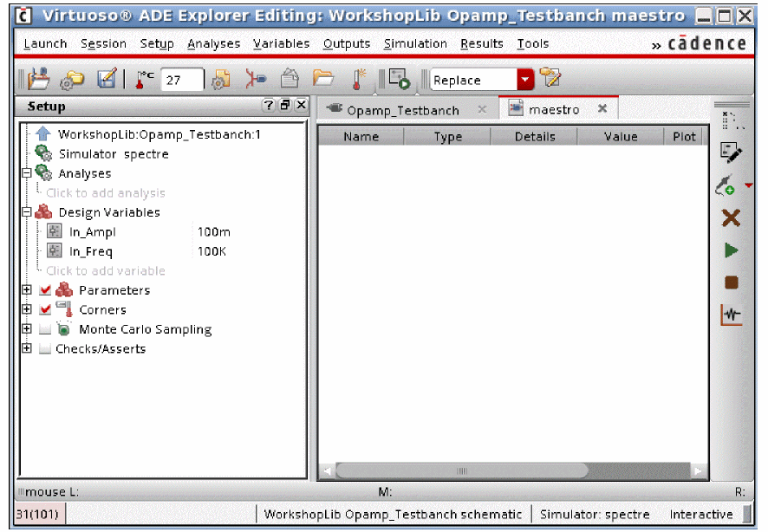The height and width of the screenshot is (532, 768).
Task: Open the Analyses menu
Action: 213,43
